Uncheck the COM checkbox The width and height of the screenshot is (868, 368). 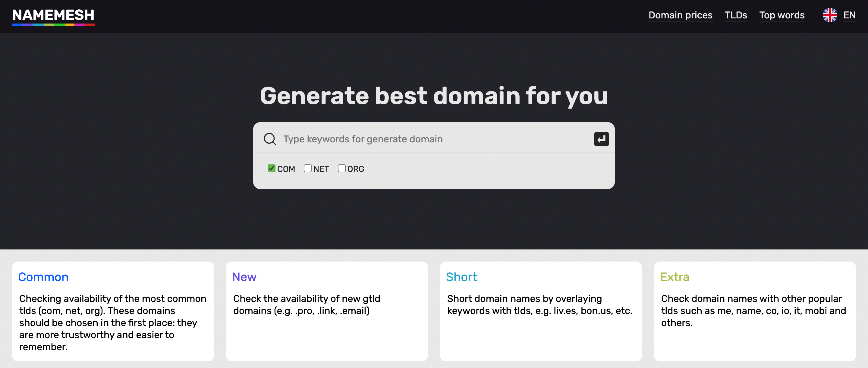point(271,168)
